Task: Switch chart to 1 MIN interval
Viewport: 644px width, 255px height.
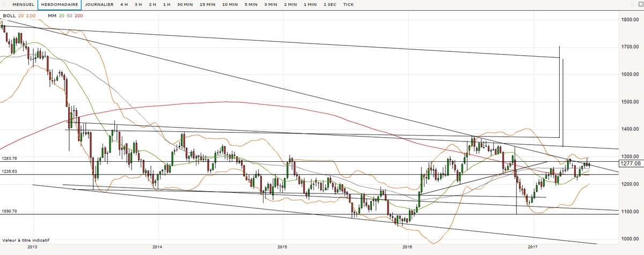Action: 310,4
